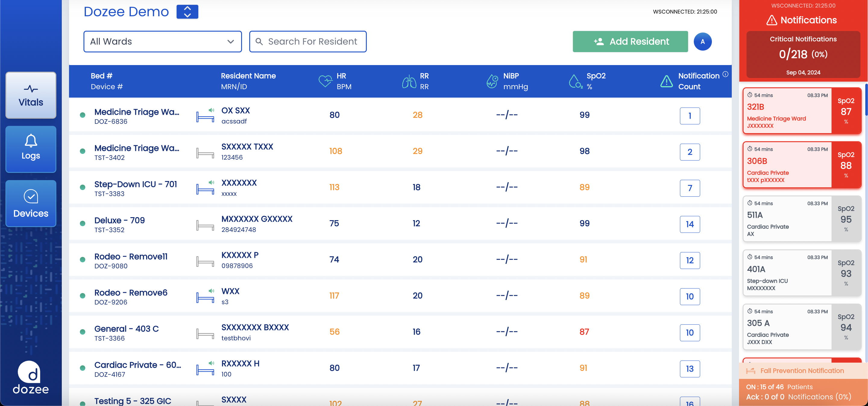The width and height of the screenshot is (868, 406).
Task: Click the NiBP column header icon
Action: [492, 81]
